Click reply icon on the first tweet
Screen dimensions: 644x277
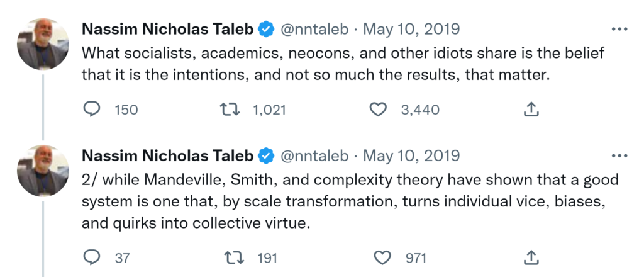pos(92,110)
